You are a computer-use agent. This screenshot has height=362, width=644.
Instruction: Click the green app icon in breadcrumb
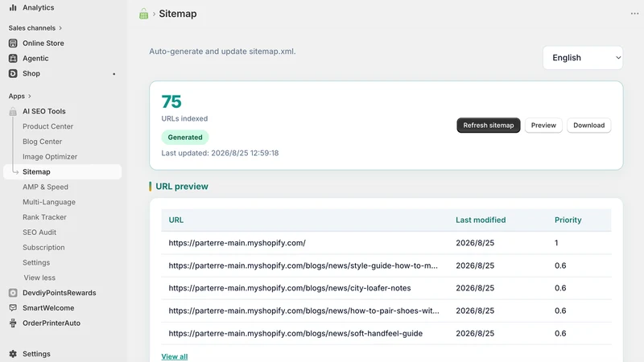click(144, 14)
